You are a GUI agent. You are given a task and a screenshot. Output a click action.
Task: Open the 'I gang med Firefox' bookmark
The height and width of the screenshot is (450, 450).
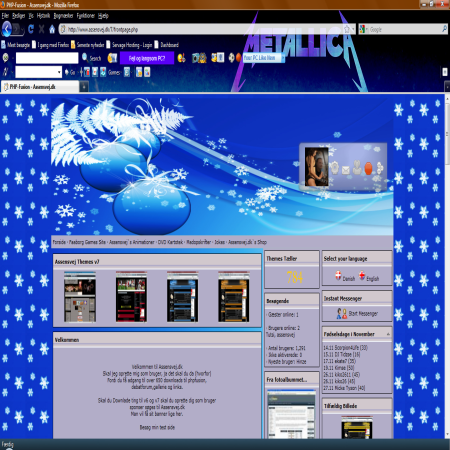[x=50, y=45]
